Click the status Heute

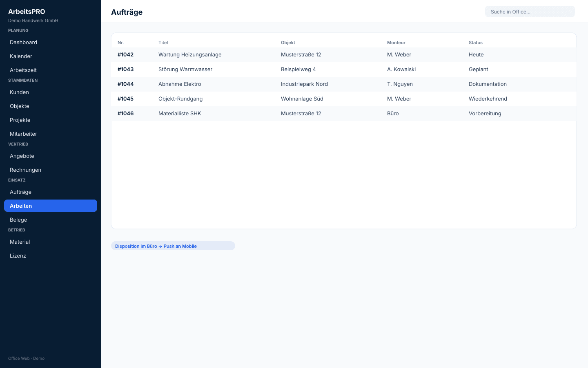[x=476, y=54]
